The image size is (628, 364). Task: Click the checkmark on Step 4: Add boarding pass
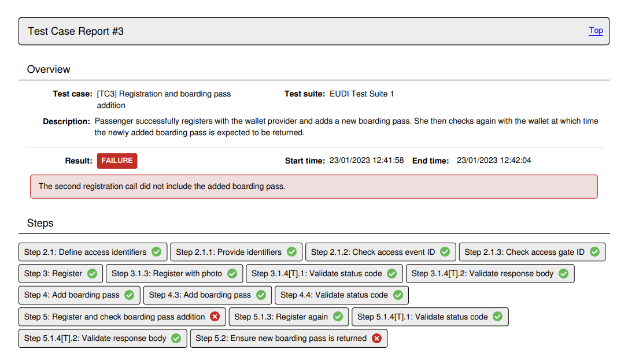[x=130, y=295]
